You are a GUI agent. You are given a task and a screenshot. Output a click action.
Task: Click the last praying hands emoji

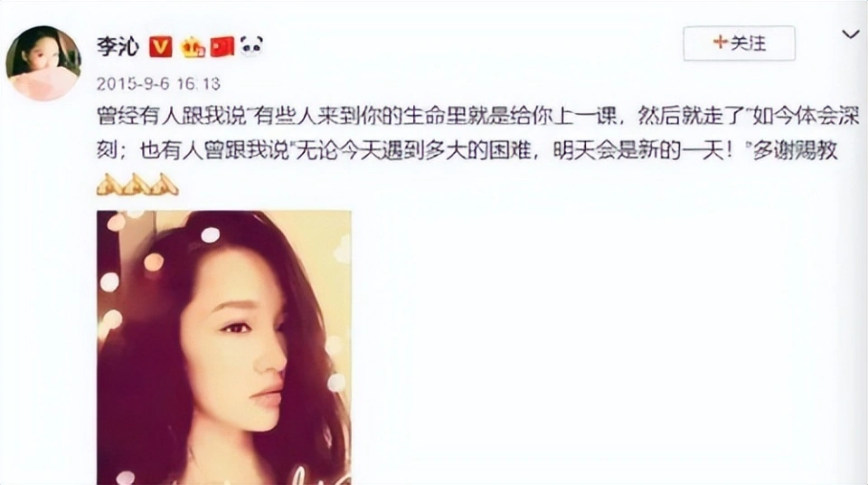coord(164,185)
